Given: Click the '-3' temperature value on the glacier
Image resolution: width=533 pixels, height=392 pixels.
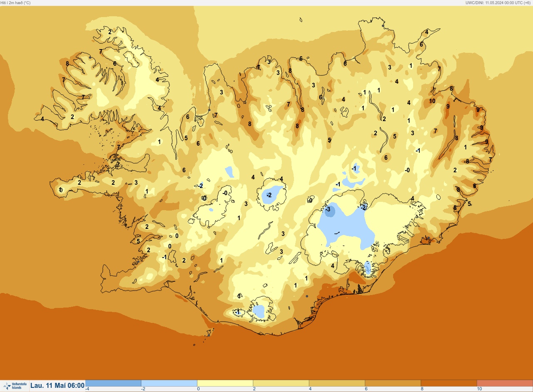Looking at the screenshot, I should point(328,209).
